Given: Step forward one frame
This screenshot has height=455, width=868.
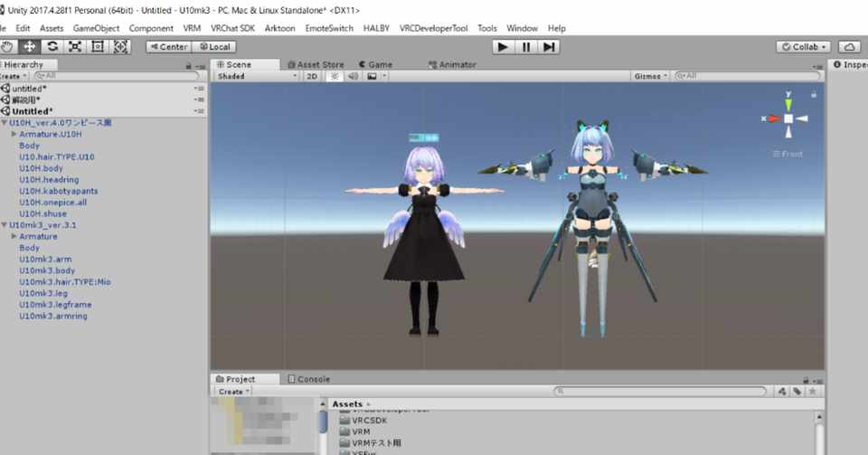Looking at the screenshot, I should (549, 47).
